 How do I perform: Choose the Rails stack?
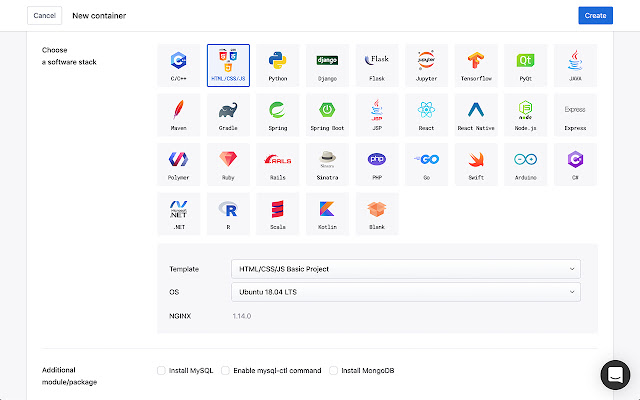pos(278,164)
